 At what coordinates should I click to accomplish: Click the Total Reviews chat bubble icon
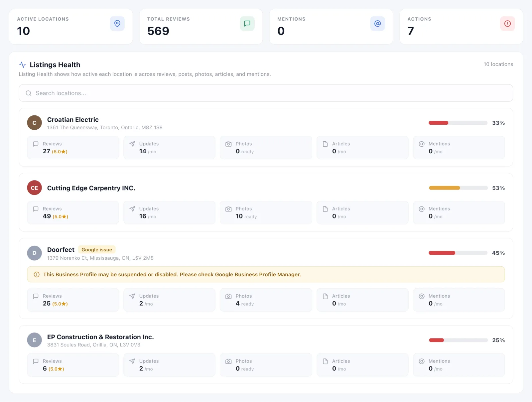pyautogui.click(x=247, y=24)
